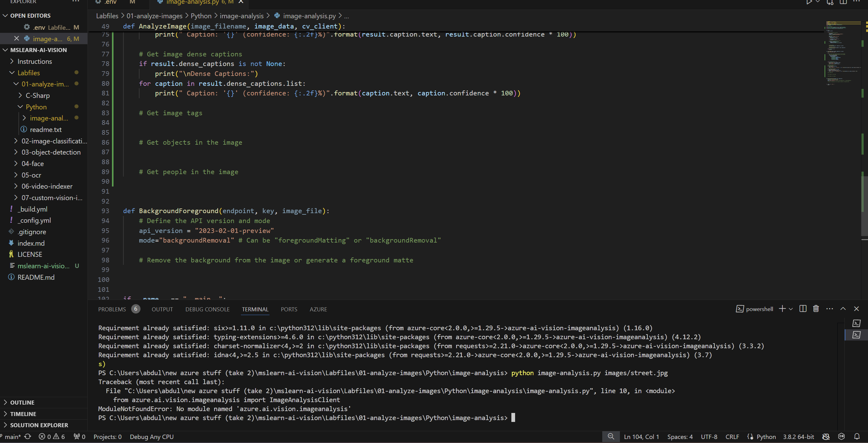Open the _config.yml file
Image resolution: width=868 pixels, height=443 pixels.
coord(34,220)
